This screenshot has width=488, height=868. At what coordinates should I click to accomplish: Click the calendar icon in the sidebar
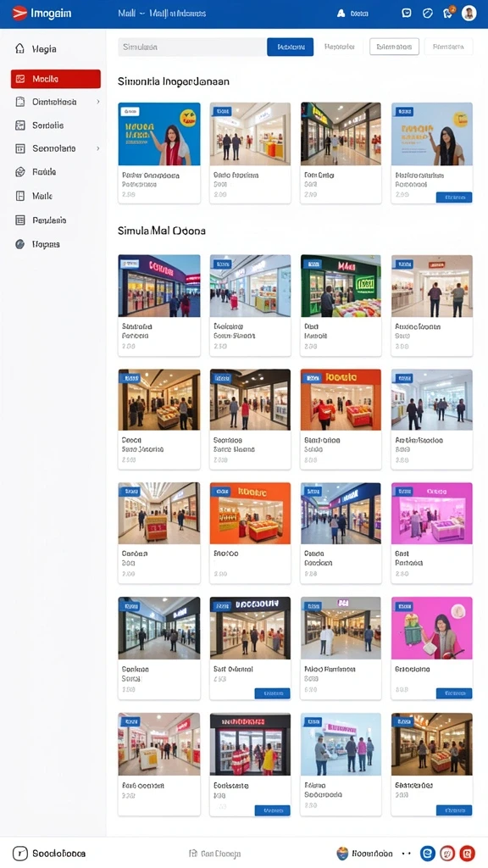(x=20, y=148)
